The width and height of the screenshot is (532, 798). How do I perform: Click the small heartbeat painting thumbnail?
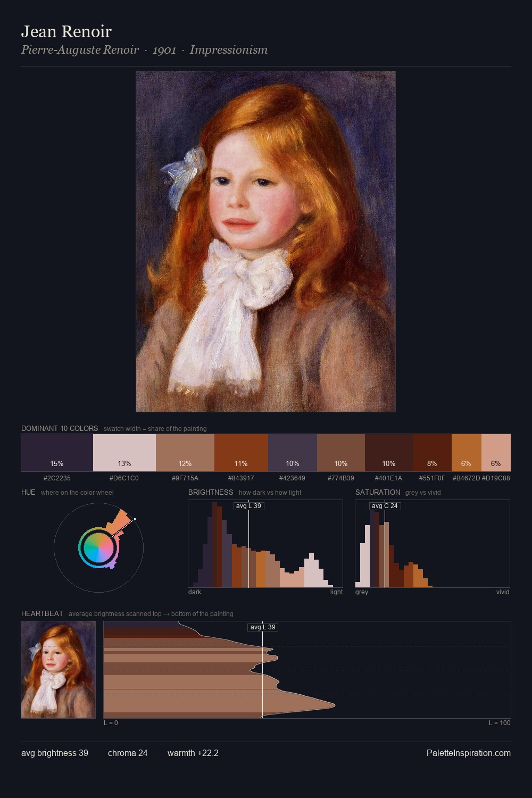pyautogui.click(x=59, y=670)
